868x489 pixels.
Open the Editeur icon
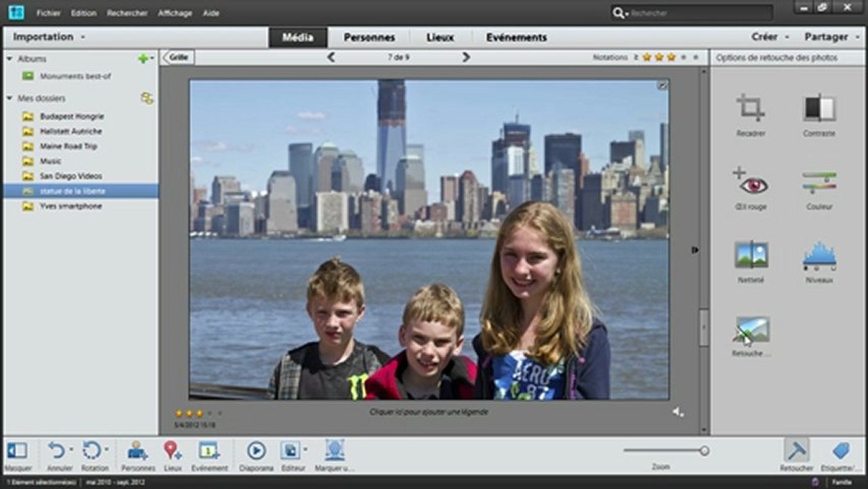click(290, 450)
